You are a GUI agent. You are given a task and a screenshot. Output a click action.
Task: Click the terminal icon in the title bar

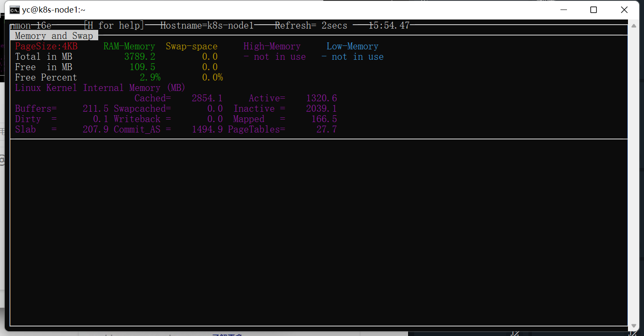point(14,10)
